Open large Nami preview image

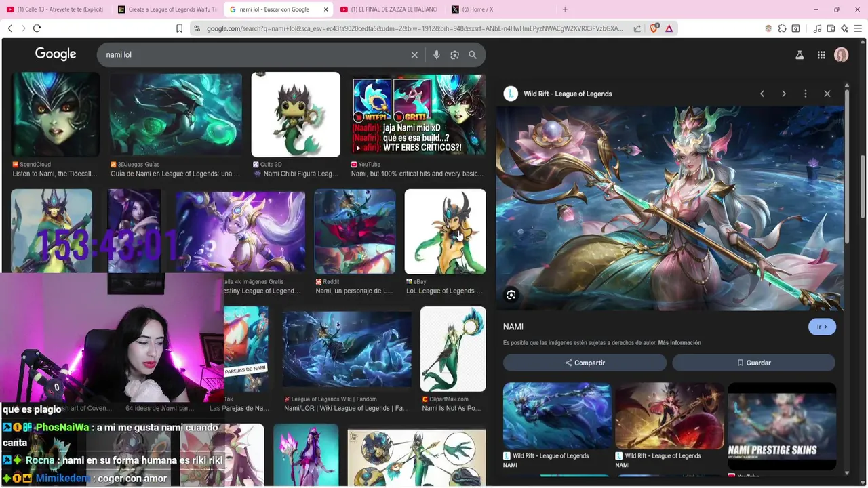669,208
